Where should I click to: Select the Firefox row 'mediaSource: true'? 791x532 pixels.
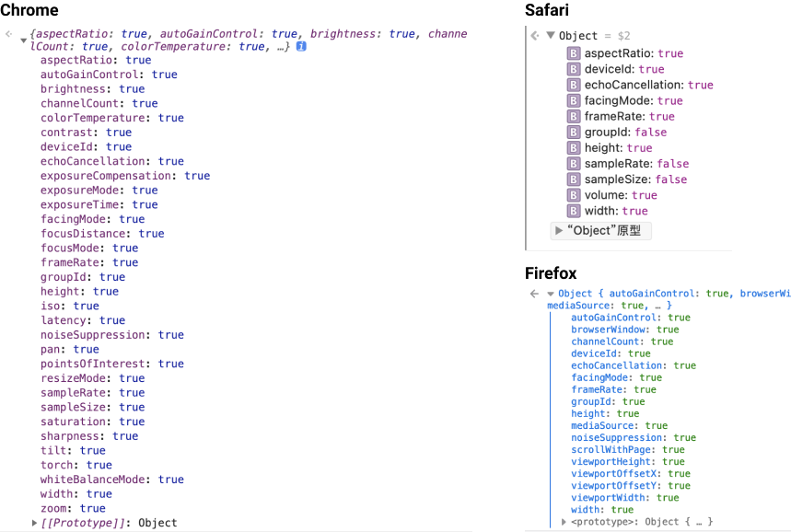[x=619, y=425]
